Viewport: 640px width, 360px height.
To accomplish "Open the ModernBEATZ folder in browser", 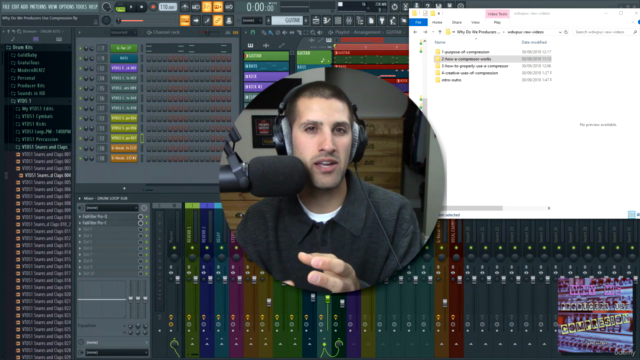I will pos(31,70).
